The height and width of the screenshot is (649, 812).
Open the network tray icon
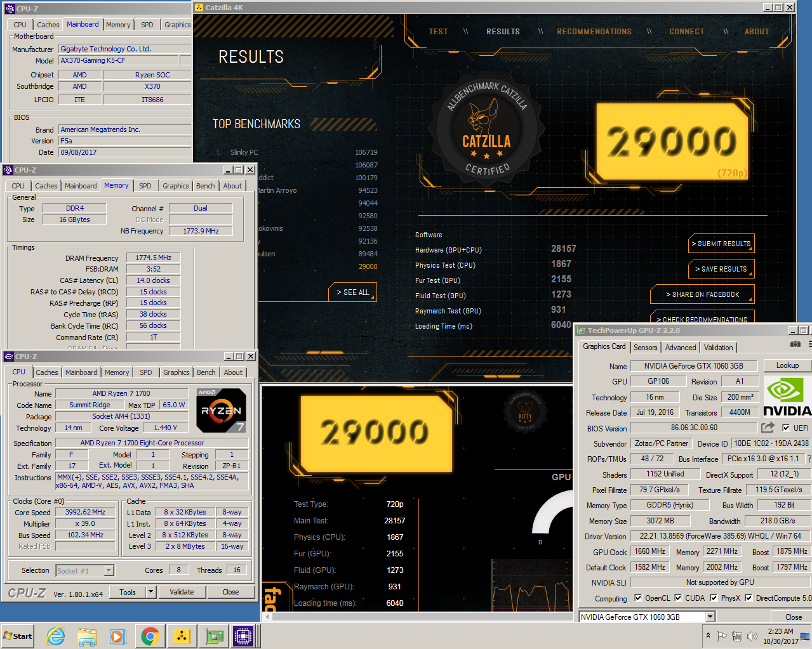pos(737,636)
